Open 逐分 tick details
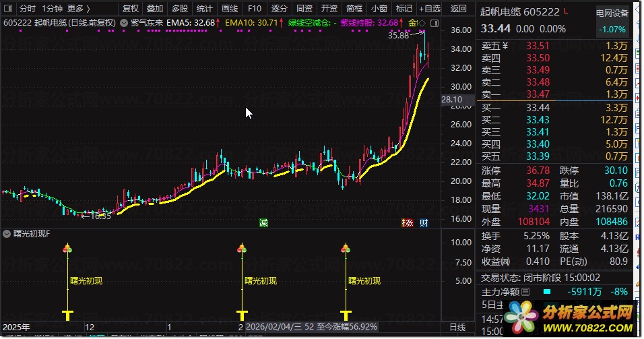Viewport: 644px width, 339px height. pos(280,8)
